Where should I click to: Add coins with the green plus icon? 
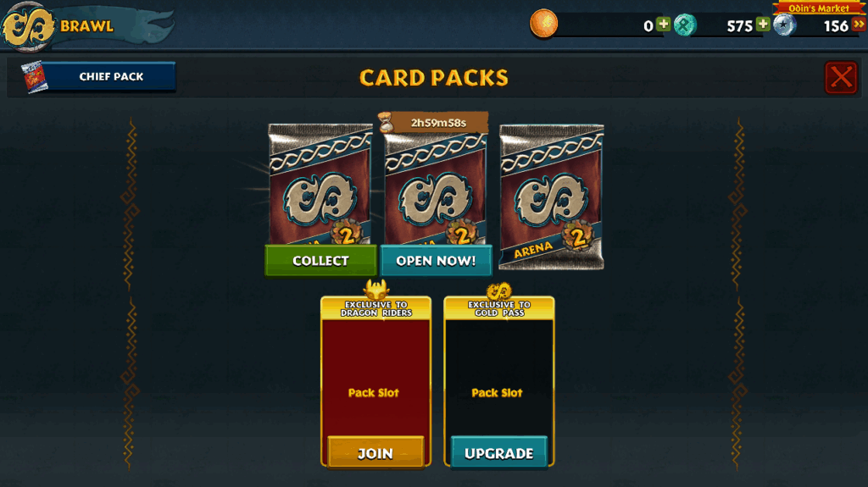pos(663,25)
